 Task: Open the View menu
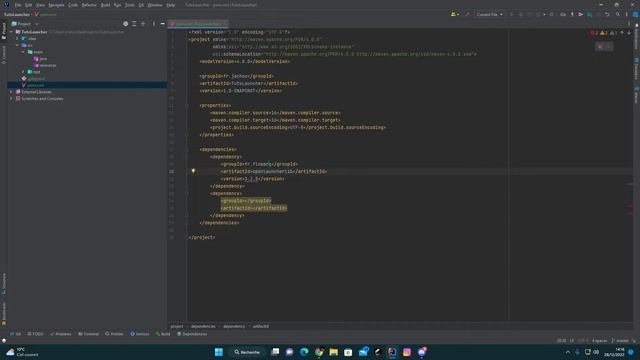click(x=40, y=5)
